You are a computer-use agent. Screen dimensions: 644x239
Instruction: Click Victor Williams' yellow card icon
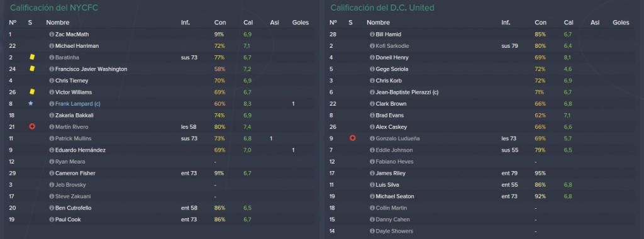[x=32, y=92]
